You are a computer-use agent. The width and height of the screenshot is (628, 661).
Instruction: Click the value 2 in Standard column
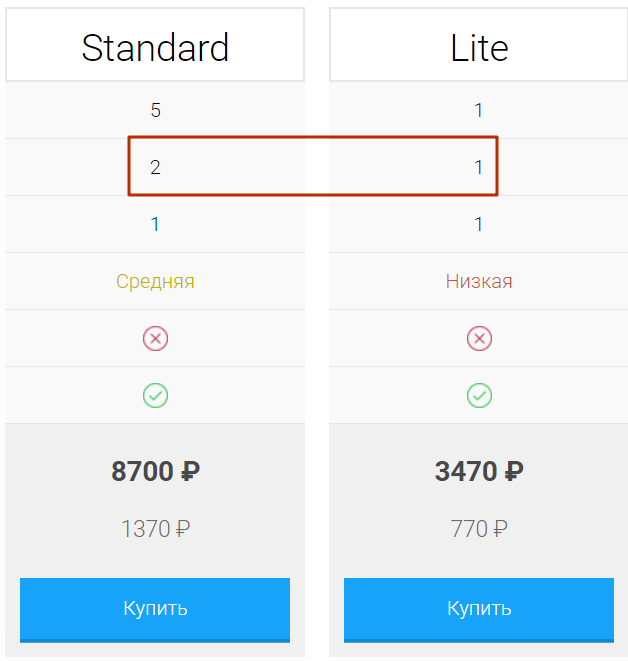155,167
